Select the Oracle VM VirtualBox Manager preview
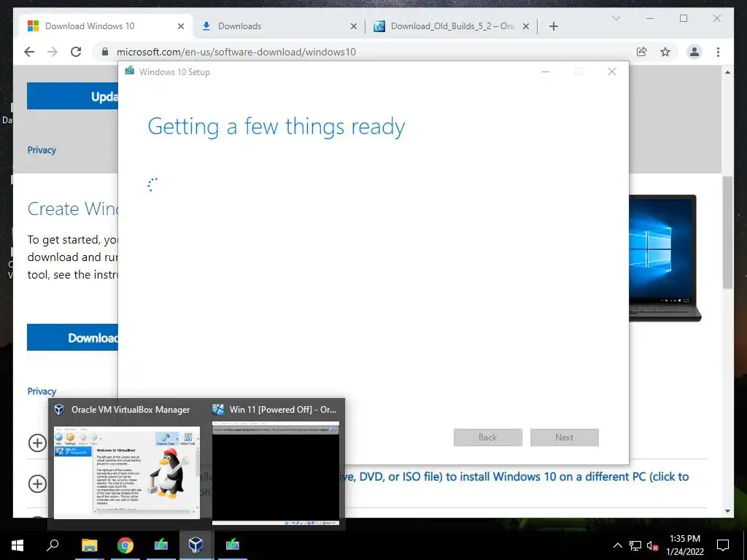The width and height of the screenshot is (747, 560). coord(126,464)
